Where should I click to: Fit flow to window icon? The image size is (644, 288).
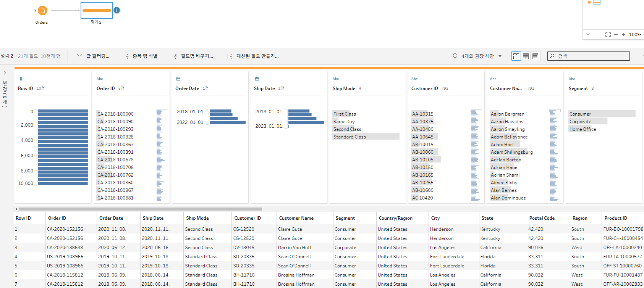pos(608,34)
